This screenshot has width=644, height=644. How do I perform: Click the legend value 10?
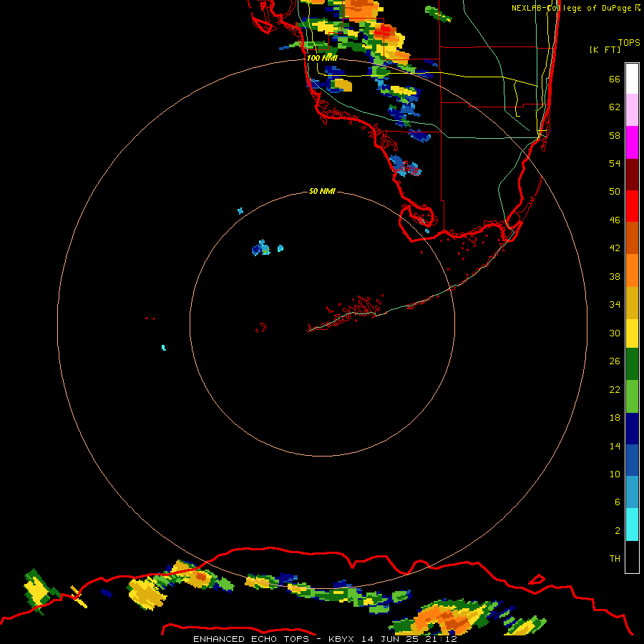point(615,474)
